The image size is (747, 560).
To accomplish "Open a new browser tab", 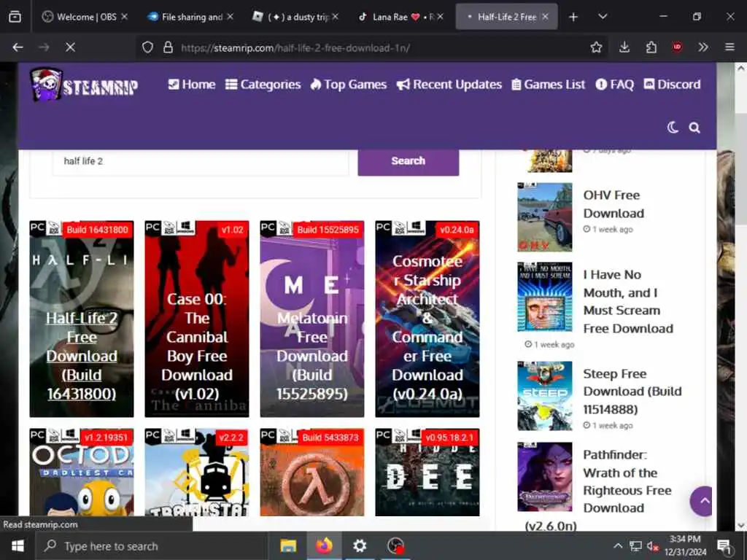I will tap(573, 17).
